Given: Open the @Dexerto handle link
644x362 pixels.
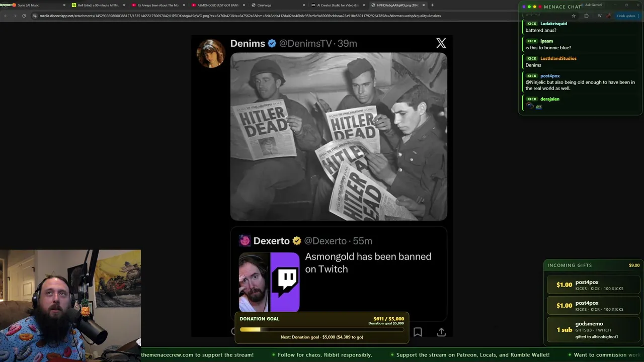Looking at the screenshot, I should (325, 241).
